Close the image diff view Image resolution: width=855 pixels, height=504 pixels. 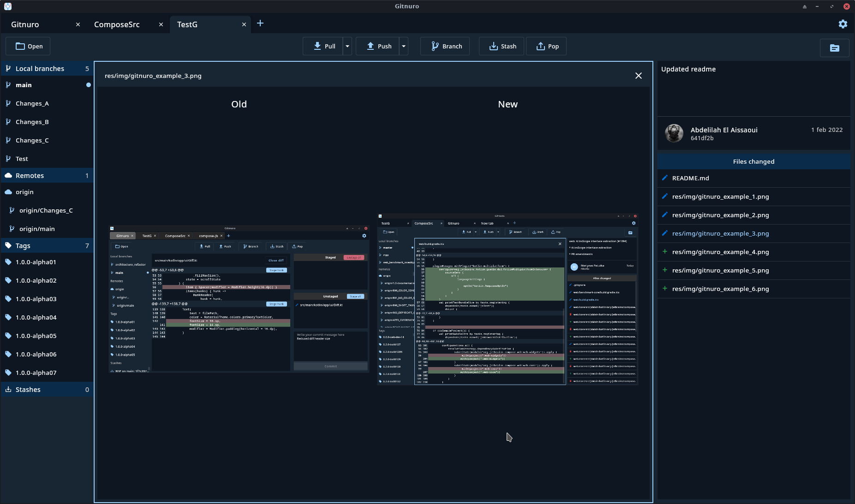tap(639, 76)
